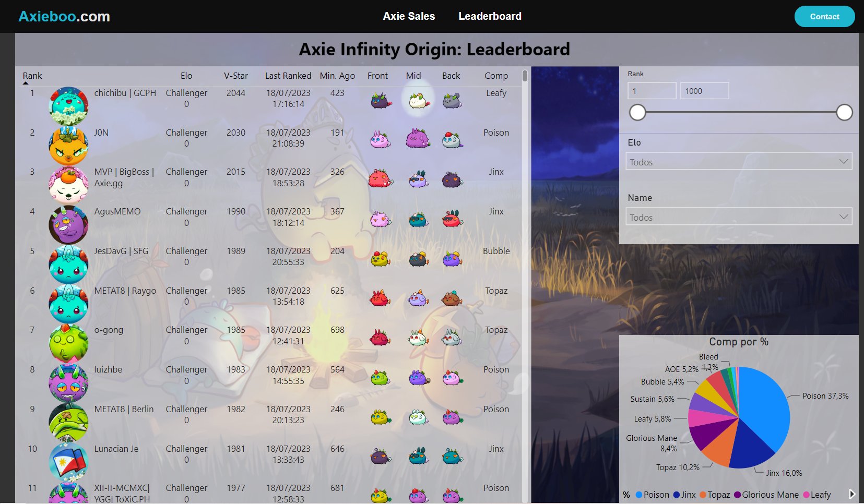
Task: Select Leafy comp in chichibu row
Action: (496, 93)
